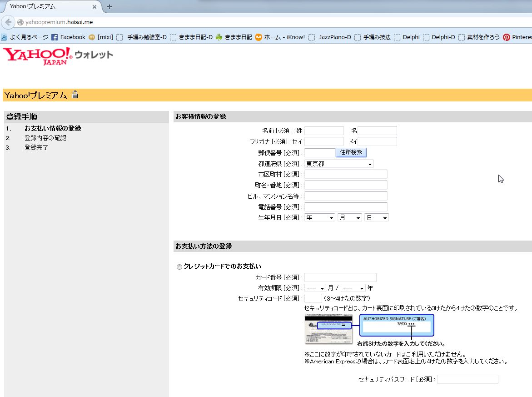This screenshot has height=397, width=532.
Task: Open the birth month 月 dropdown
Action: (x=349, y=217)
